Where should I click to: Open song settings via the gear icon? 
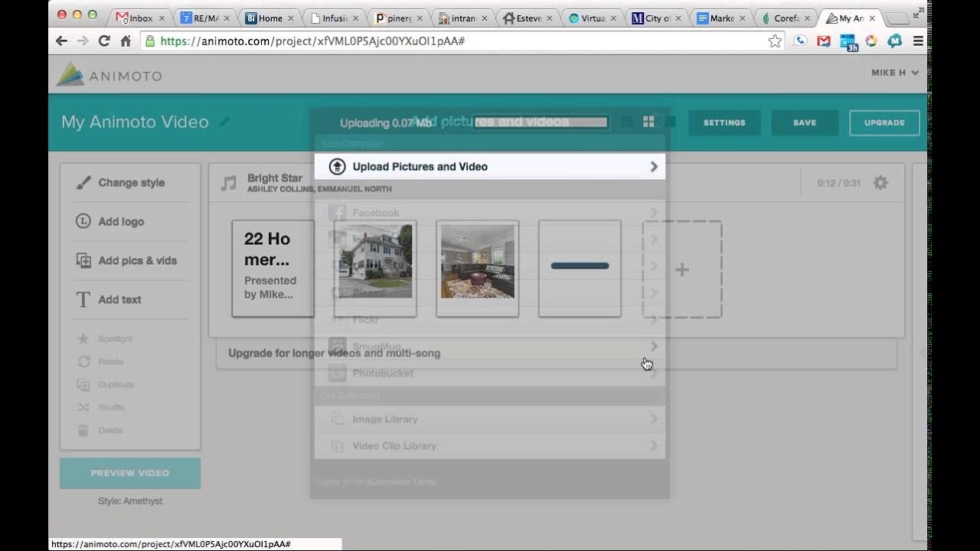880,183
